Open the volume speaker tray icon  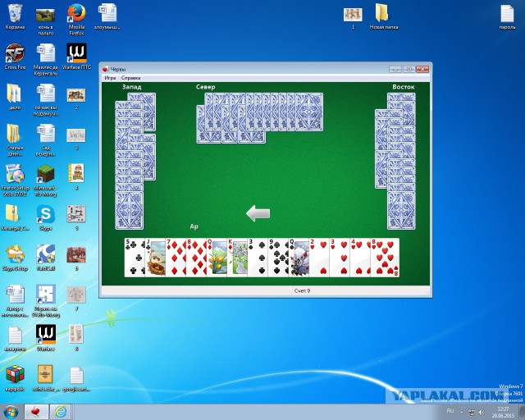[x=482, y=412]
